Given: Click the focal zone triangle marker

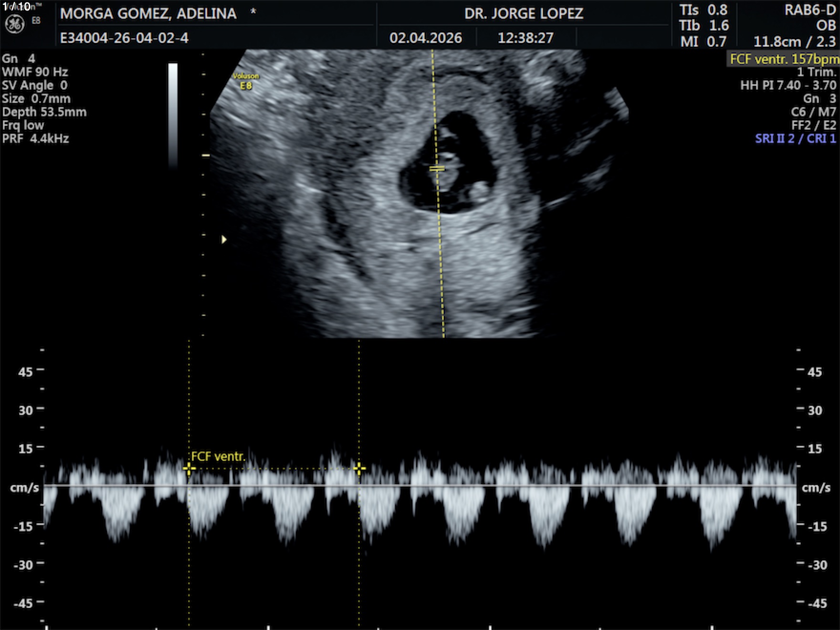Looking at the screenshot, I should coord(224,240).
